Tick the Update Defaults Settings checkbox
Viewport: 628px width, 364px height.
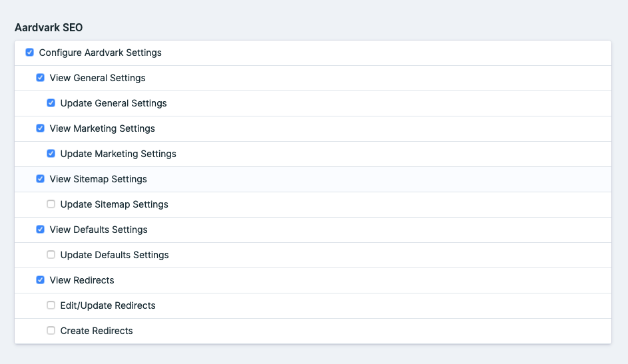coord(51,255)
